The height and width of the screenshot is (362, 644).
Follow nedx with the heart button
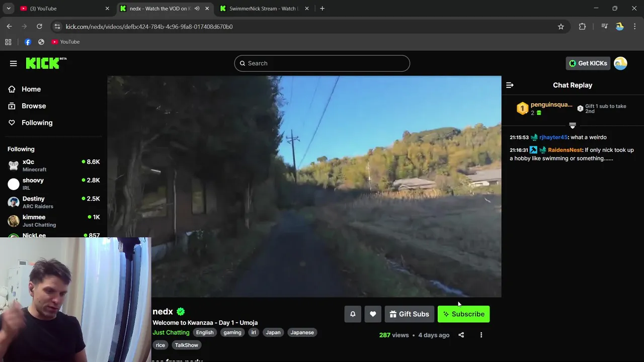click(x=373, y=314)
